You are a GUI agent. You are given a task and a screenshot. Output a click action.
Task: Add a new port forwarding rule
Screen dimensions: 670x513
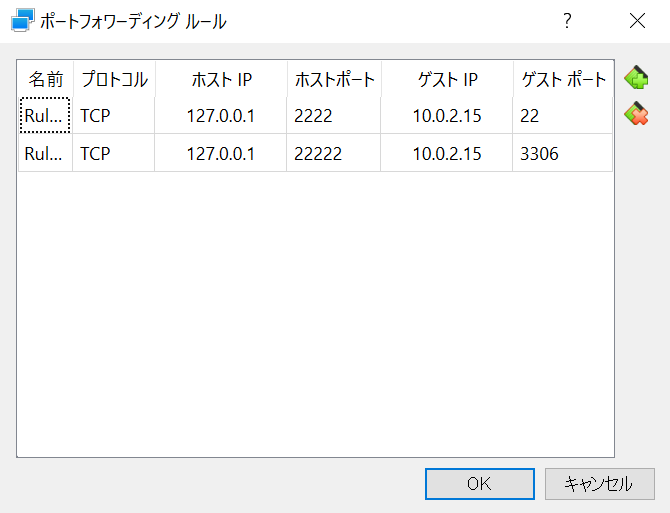pyautogui.click(x=636, y=77)
